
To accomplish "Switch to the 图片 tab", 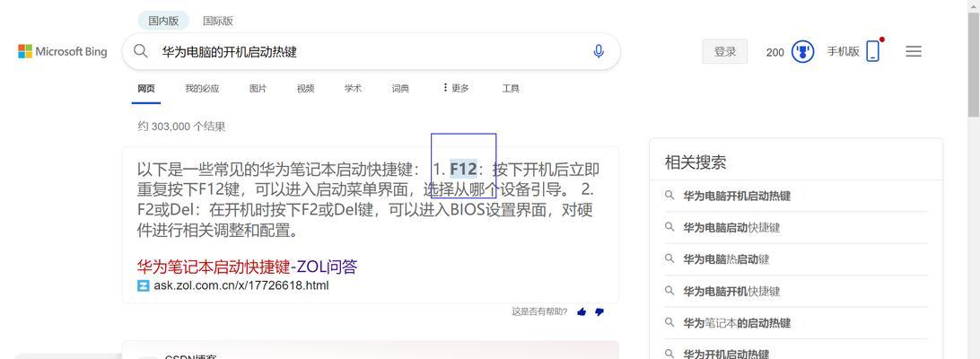I will coord(258,88).
